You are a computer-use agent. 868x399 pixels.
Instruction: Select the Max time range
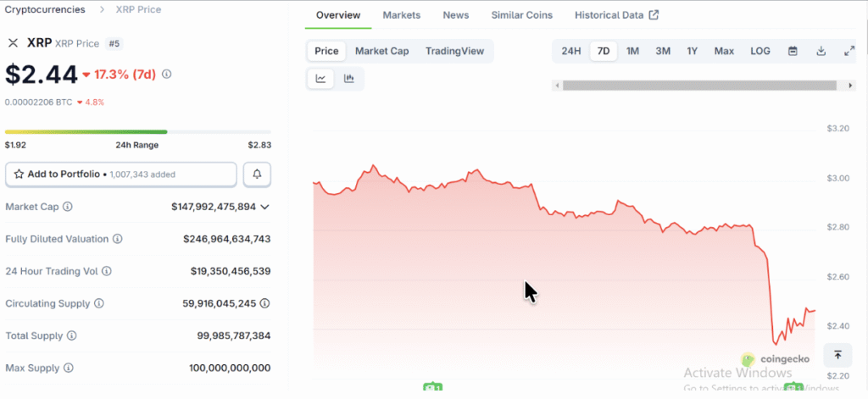coord(724,51)
